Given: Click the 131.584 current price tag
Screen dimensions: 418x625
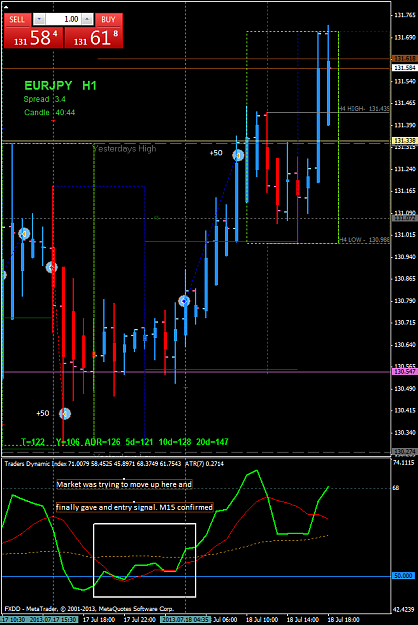Looking at the screenshot, I should point(405,68).
